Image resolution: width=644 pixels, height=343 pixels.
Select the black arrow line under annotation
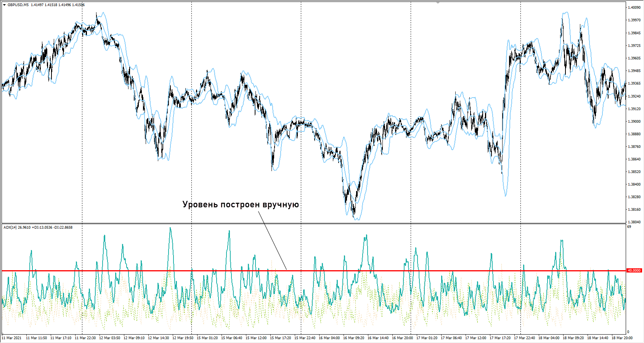(x=272, y=240)
